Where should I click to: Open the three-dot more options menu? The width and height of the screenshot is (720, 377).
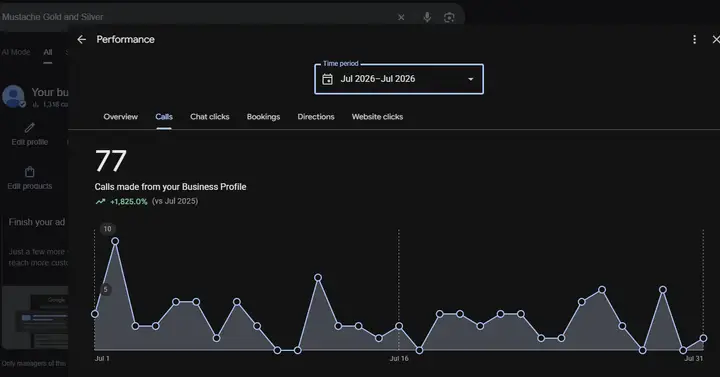pos(694,39)
